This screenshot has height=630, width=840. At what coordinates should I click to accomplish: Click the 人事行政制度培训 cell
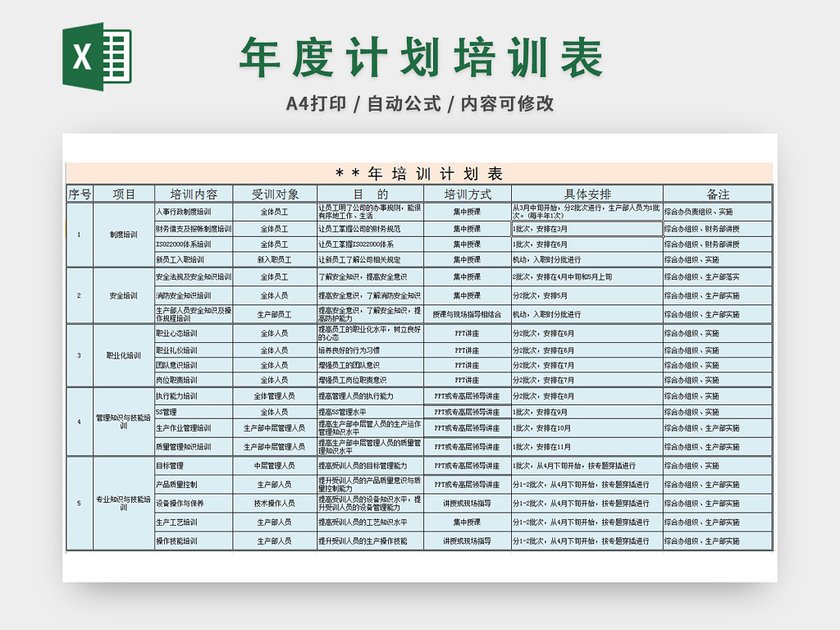(194, 212)
